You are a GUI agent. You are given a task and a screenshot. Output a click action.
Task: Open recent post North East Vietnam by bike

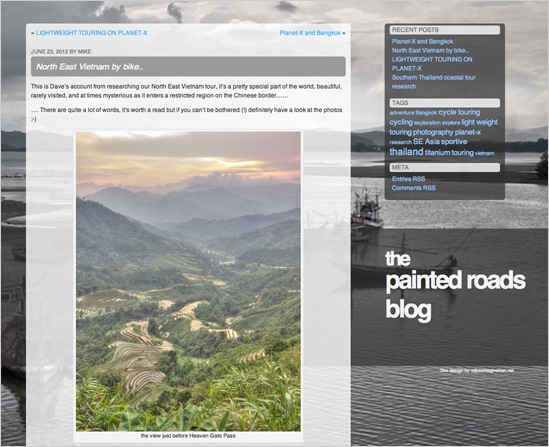(x=430, y=50)
